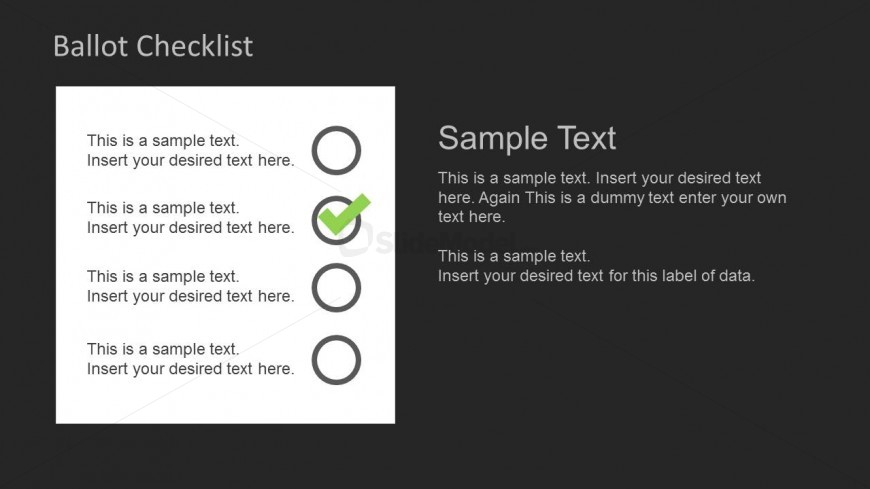Image resolution: width=870 pixels, height=489 pixels.
Task: Select first checklist item's 'This is a sample text.' line
Action: pos(163,141)
